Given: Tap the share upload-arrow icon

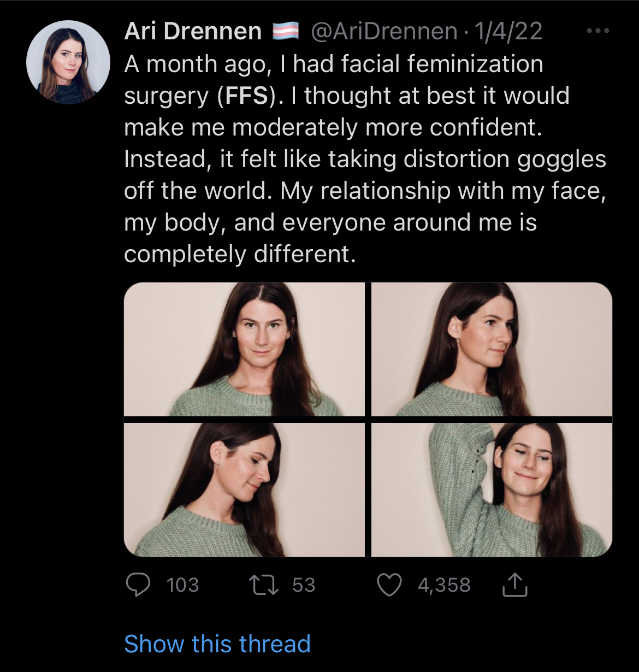Looking at the screenshot, I should (x=514, y=585).
